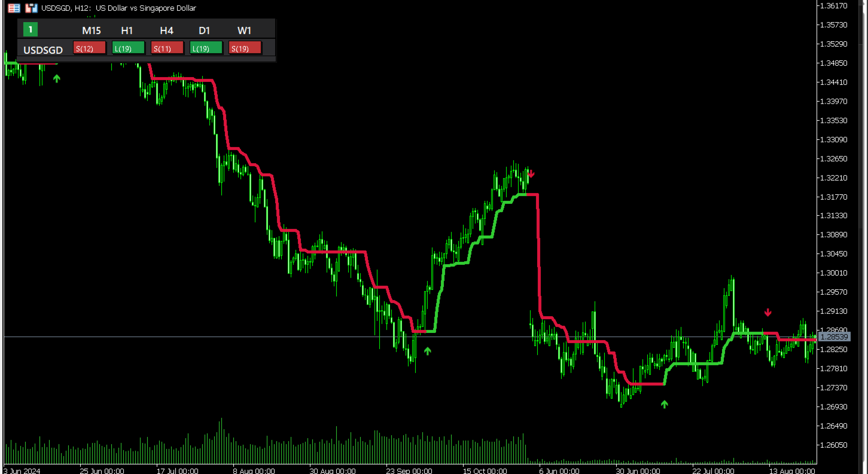The height and width of the screenshot is (474, 868).
Task: Click the S(11) signal under H4
Action: [x=167, y=48]
